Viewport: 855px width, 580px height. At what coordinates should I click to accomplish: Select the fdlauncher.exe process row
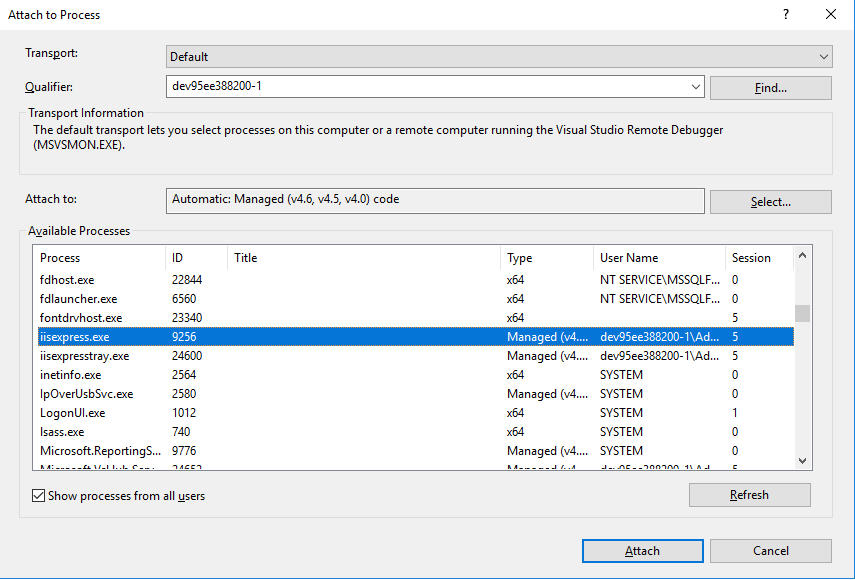tap(416, 299)
